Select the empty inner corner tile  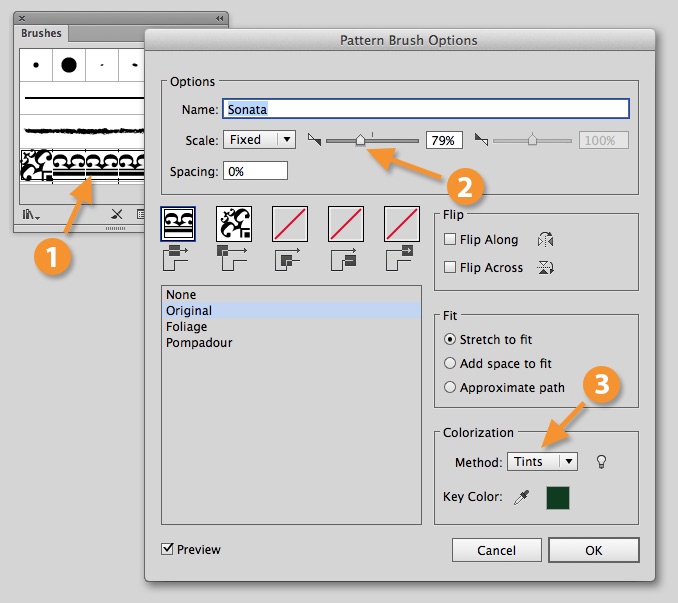coord(290,223)
